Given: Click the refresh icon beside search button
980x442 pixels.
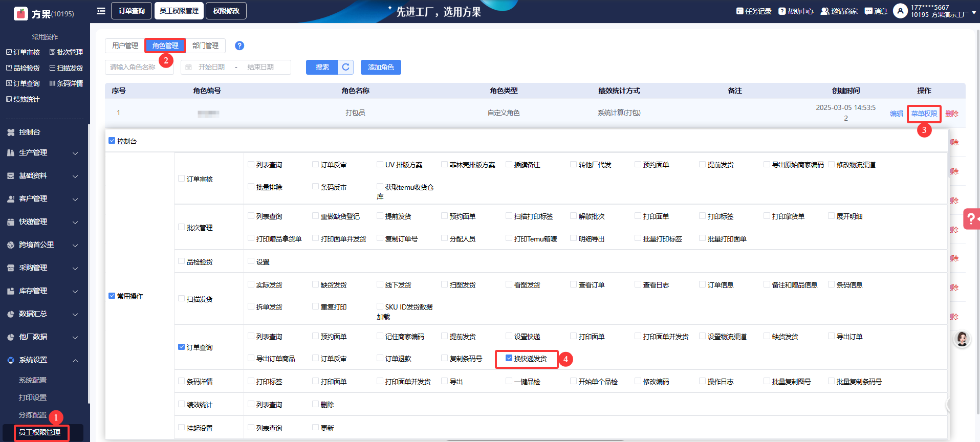Looking at the screenshot, I should [x=346, y=67].
